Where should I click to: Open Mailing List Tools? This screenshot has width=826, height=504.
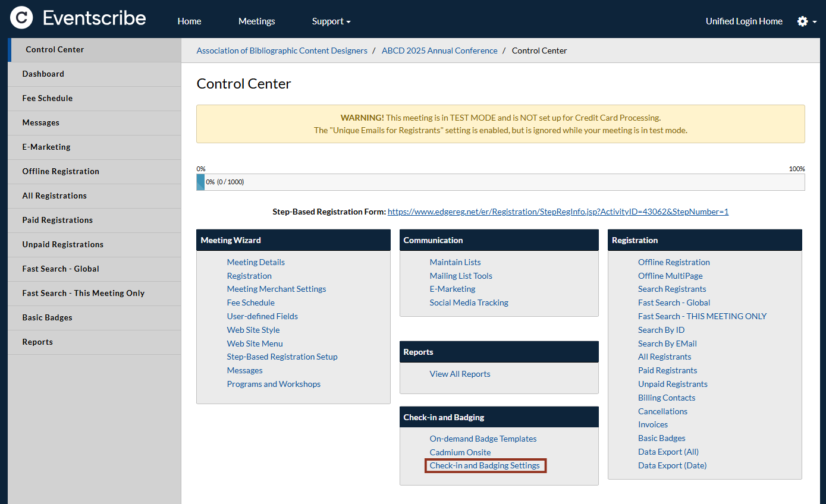click(461, 276)
